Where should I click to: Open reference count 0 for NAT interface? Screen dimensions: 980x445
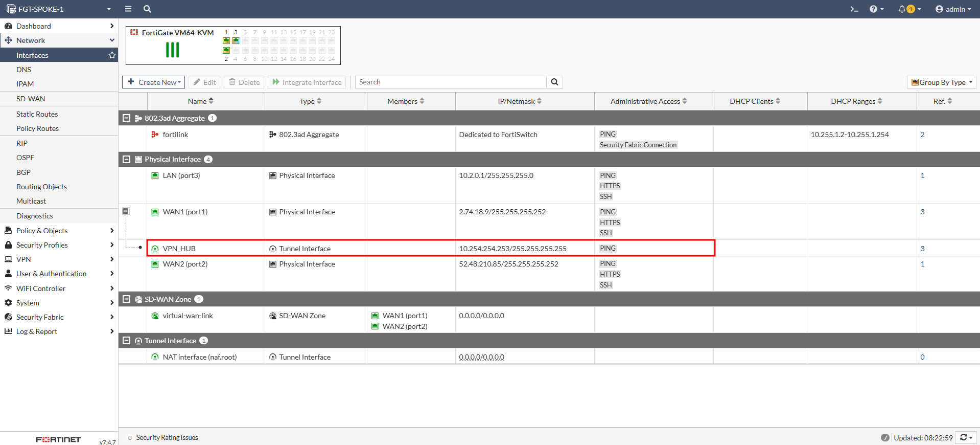click(922, 357)
